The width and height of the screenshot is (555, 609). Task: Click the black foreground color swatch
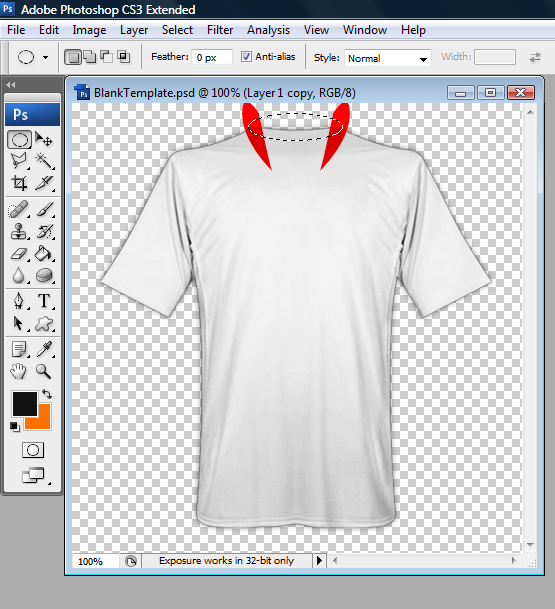point(25,404)
